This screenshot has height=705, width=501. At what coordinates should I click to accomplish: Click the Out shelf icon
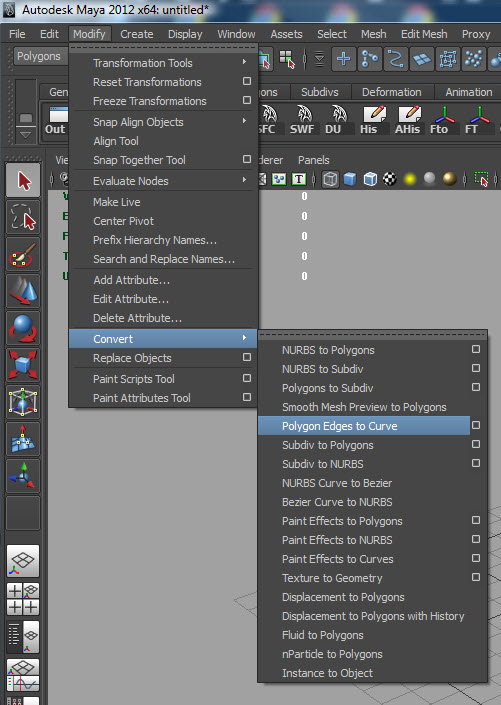pyautogui.click(x=56, y=120)
